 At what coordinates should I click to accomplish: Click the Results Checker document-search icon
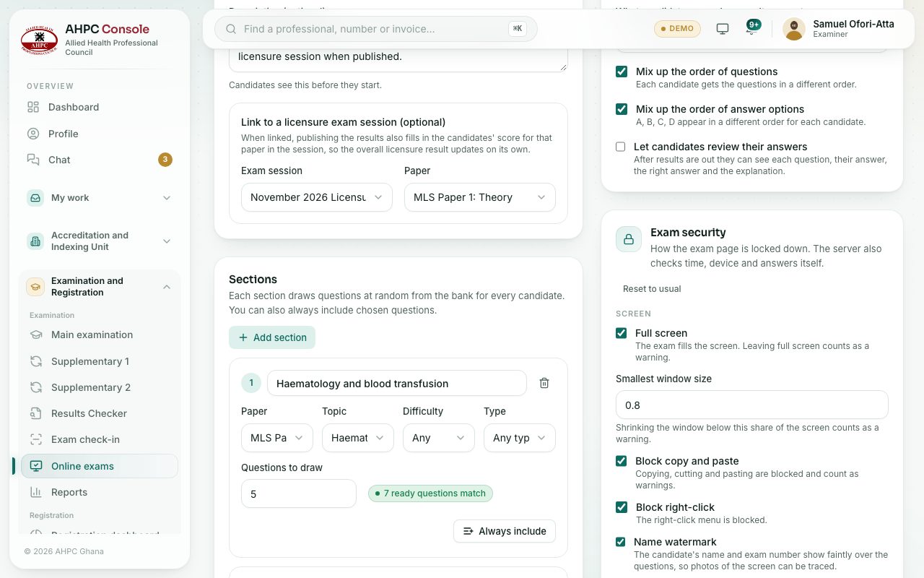coord(36,413)
